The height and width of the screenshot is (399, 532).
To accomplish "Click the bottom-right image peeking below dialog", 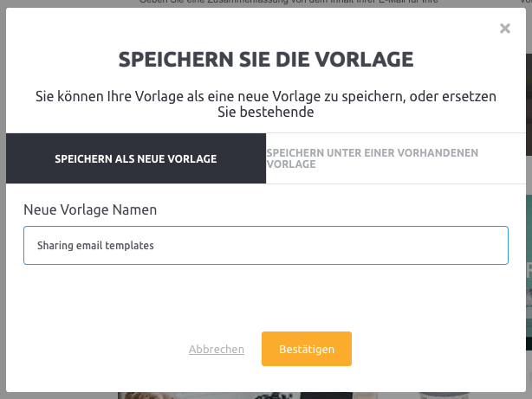I will click(x=444, y=396).
